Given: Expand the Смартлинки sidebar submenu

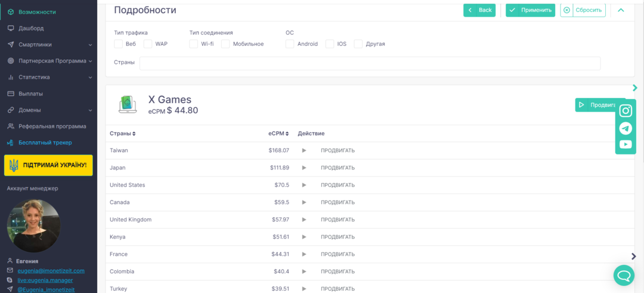Looking at the screenshot, I should (x=90, y=45).
